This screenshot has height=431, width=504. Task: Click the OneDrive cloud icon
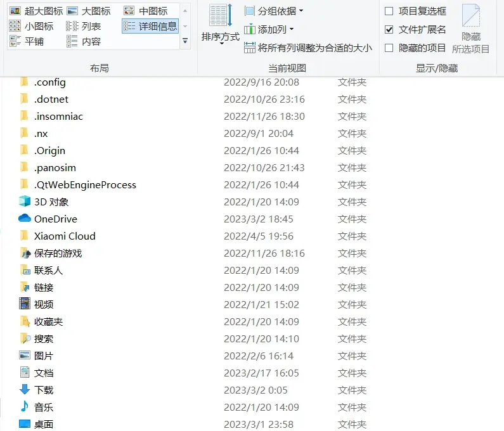25,219
